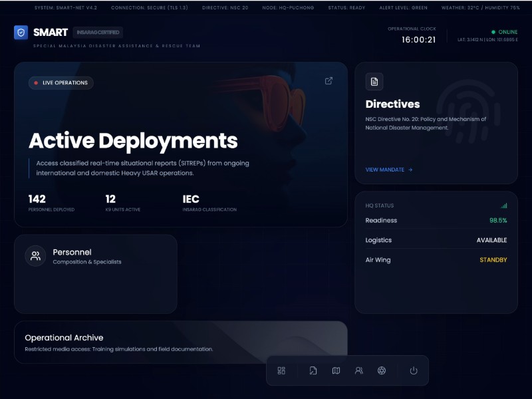Select the document/report icon in bottom dock
The image size is (532, 399).
point(313,371)
